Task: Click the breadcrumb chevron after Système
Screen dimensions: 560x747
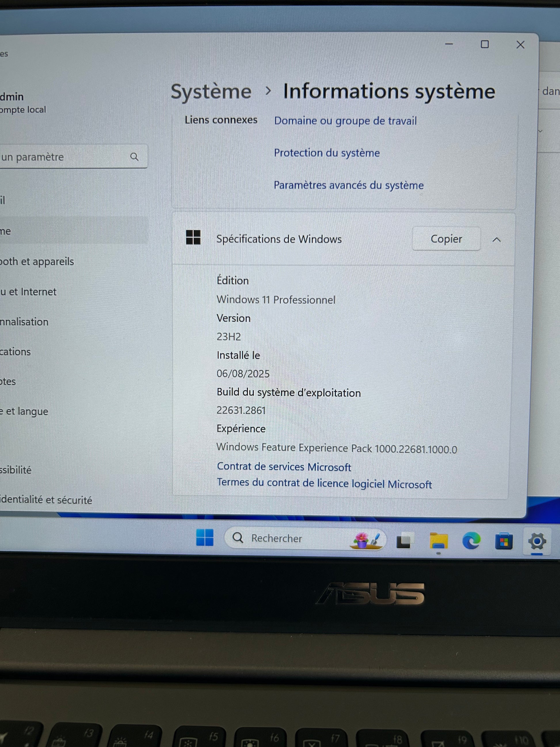Action: 268,91
